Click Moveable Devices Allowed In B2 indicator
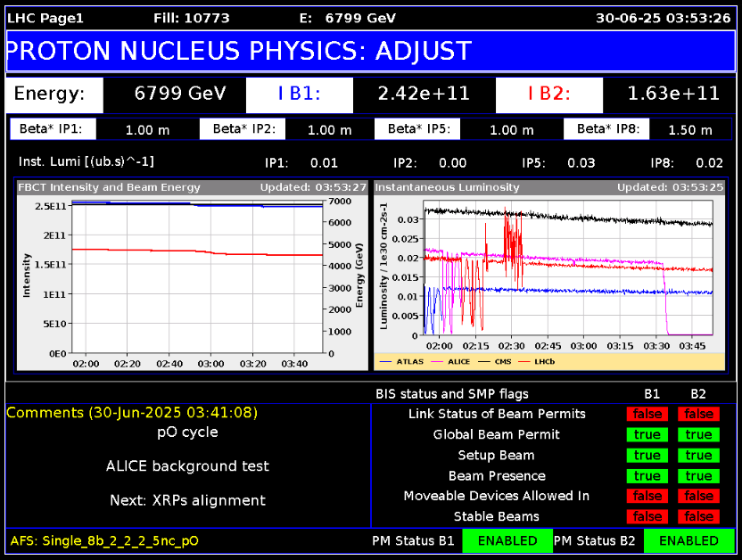Screen dimensions: 742x560 pyautogui.click(x=698, y=496)
